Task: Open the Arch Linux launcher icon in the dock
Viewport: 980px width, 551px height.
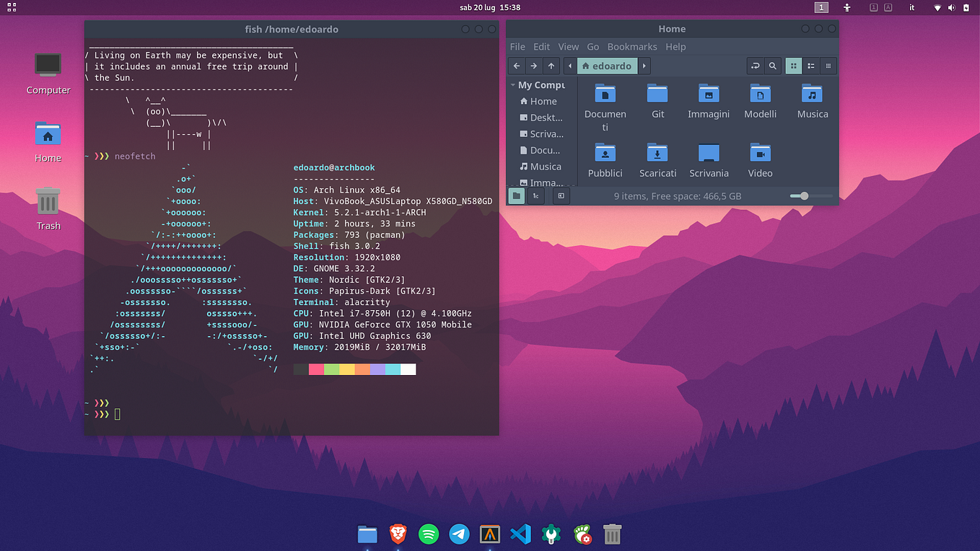Action: coord(490,534)
